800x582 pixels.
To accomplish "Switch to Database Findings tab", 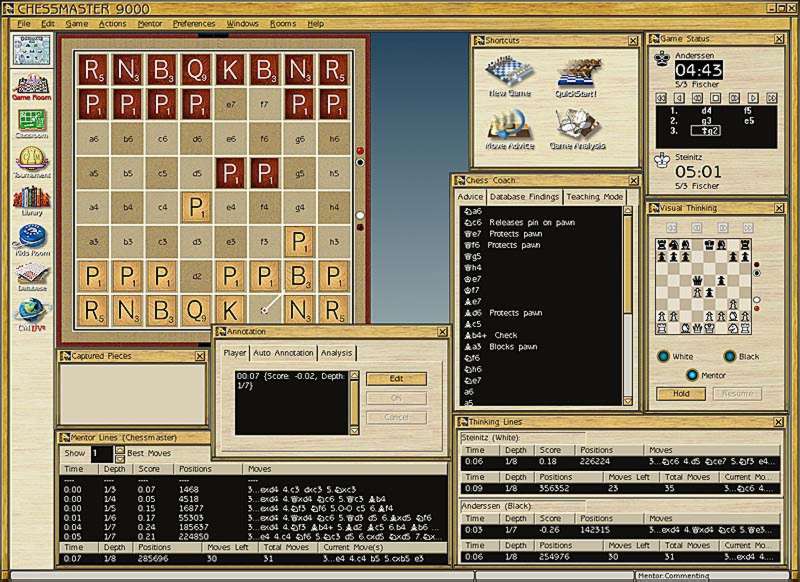I will click(x=524, y=196).
